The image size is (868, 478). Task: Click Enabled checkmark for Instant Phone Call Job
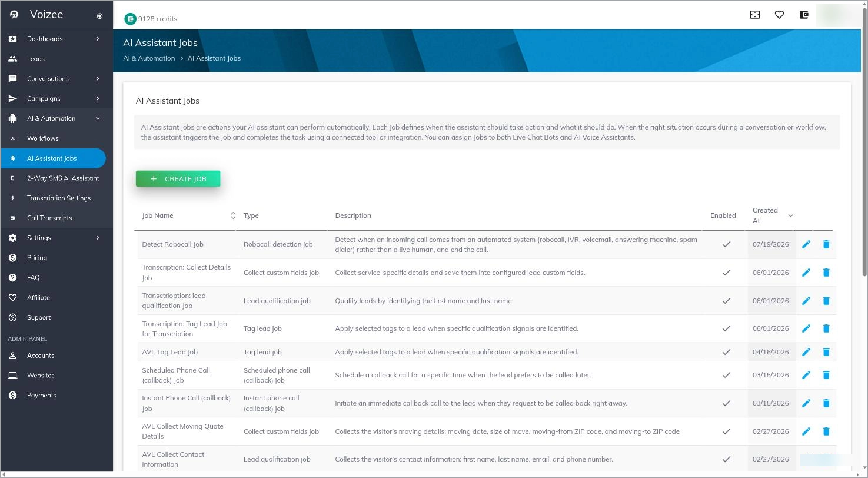coord(726,403)
